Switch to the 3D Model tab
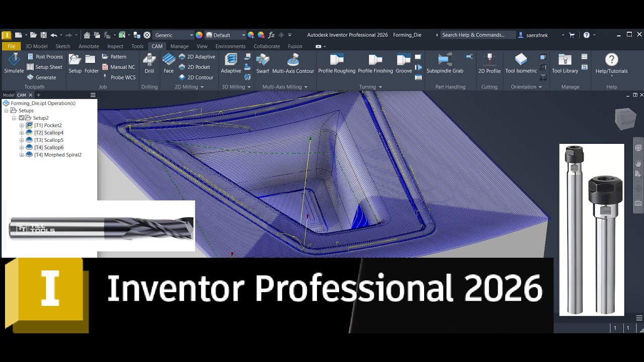The width and height of the screenshot is (644, 362). tap(36, 46)
